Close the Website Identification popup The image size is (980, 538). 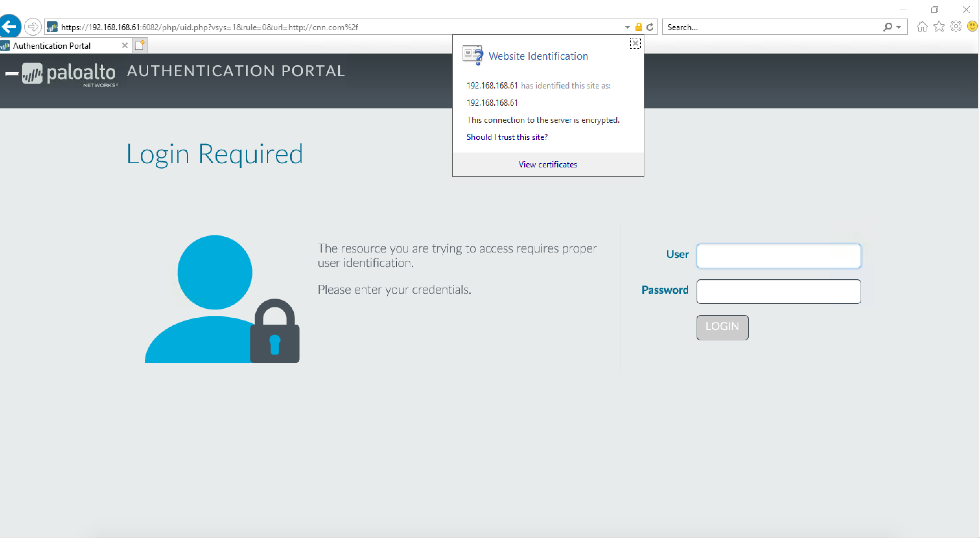coord(635,43)
